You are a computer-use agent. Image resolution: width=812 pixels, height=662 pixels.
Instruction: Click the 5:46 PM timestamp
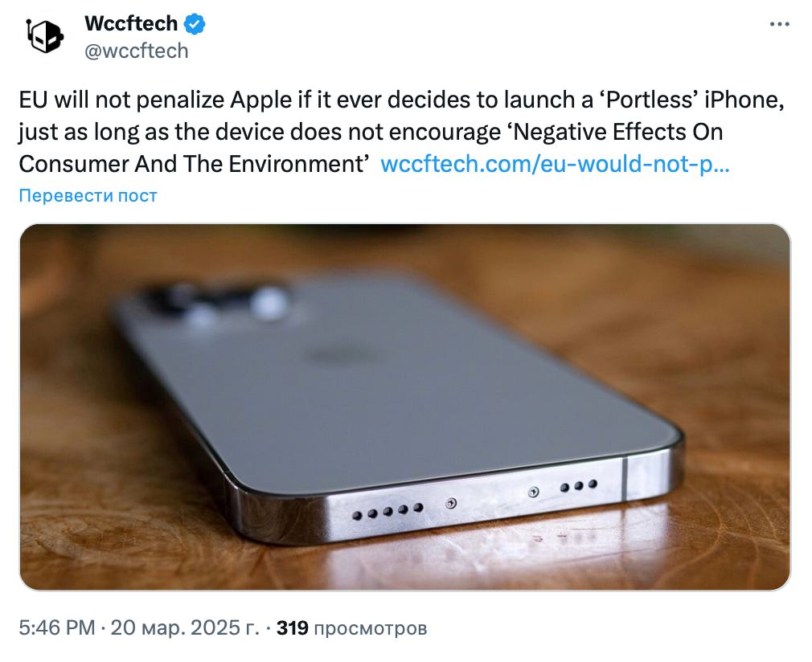57,627
